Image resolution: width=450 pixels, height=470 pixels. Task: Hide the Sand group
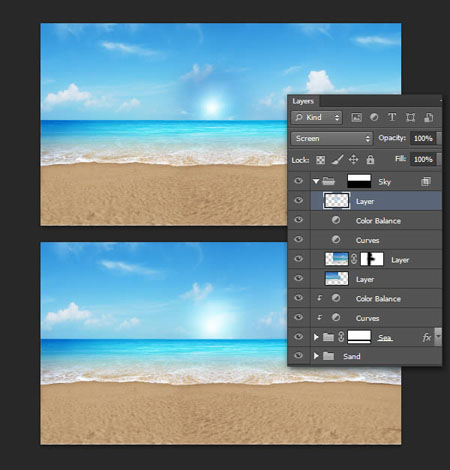[299, 356]
